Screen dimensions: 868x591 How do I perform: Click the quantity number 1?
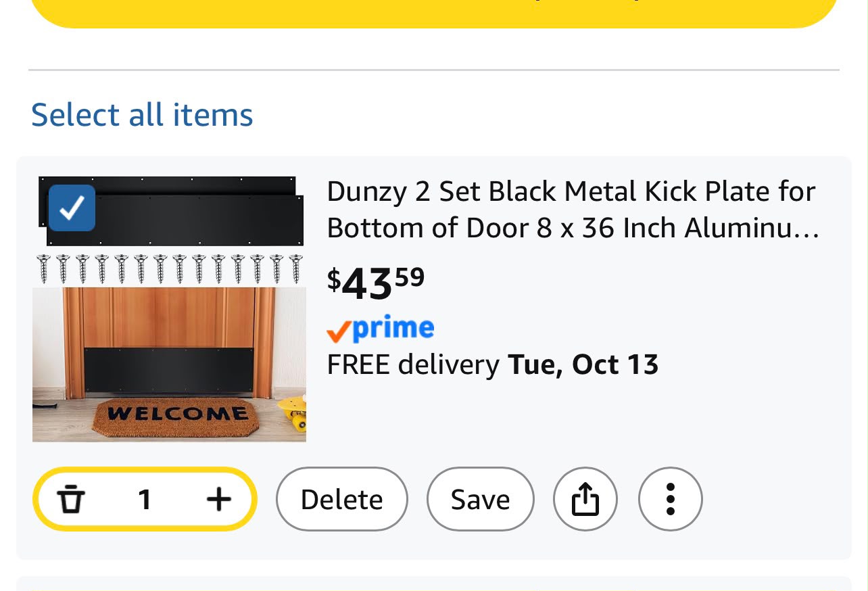(x=144, y=500)
